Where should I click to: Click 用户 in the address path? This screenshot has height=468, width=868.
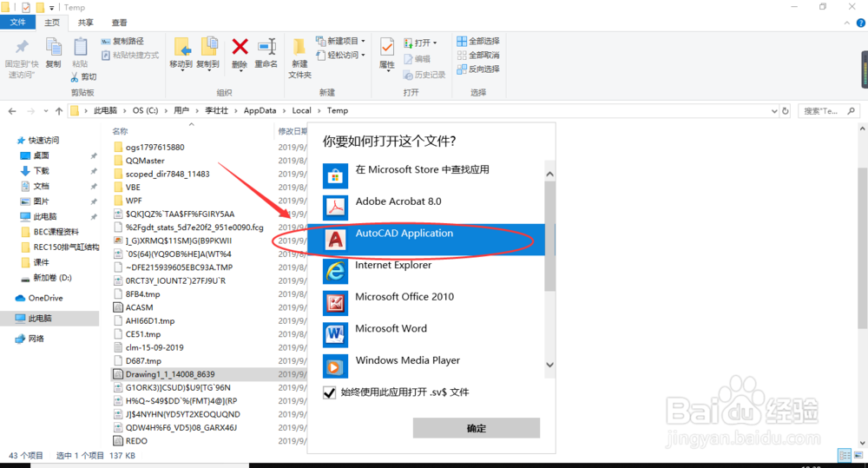pyautogui.click(x=181, y=111)
